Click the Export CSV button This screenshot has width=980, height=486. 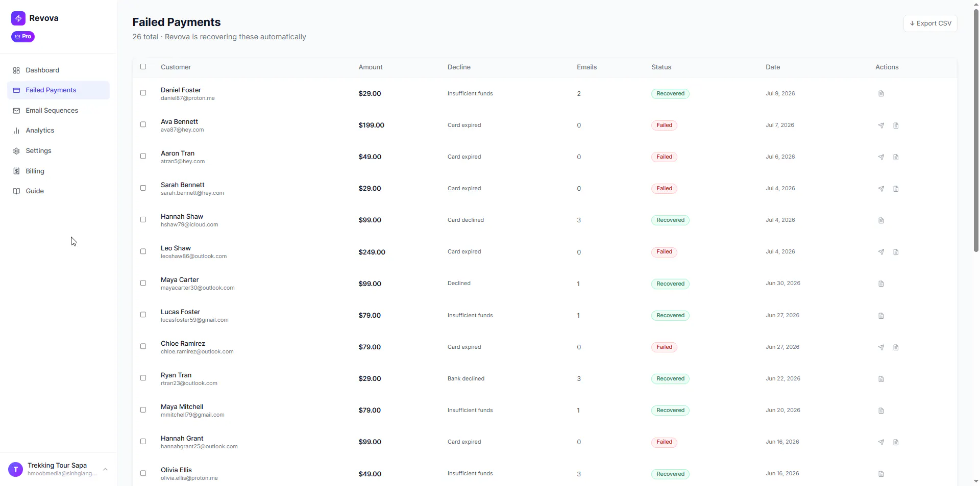930,23
